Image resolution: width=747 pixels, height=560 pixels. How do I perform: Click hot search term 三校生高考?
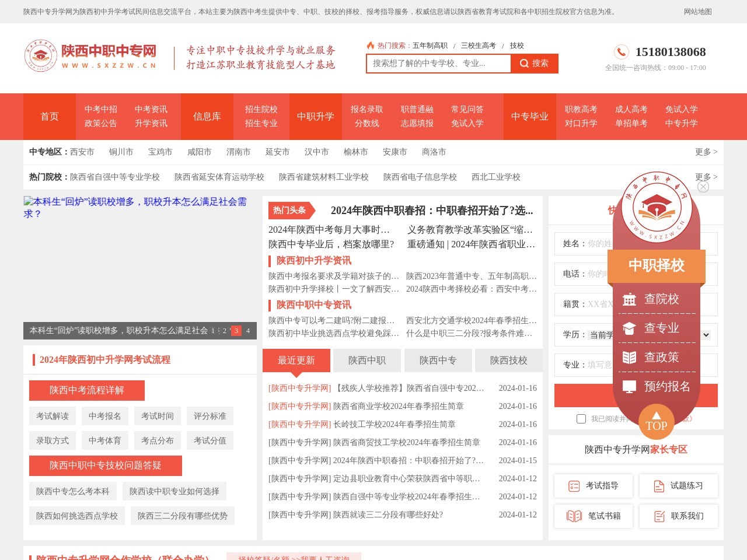tap(479, 45)
